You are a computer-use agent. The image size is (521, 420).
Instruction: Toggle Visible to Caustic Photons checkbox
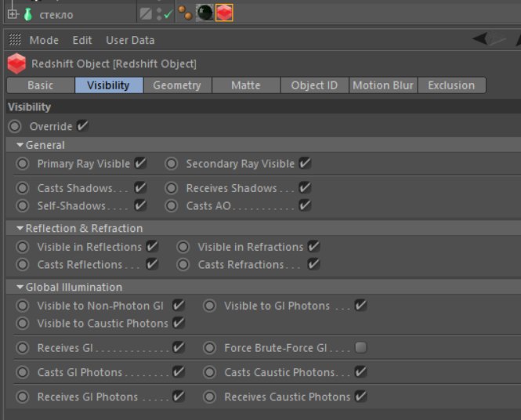[179, 323]
